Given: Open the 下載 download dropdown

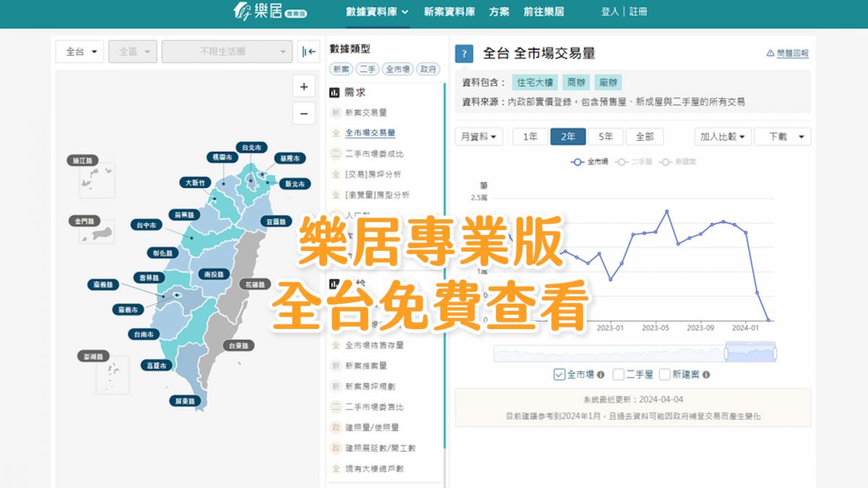Looking at the screenshot, I should (x=783, y=137).
